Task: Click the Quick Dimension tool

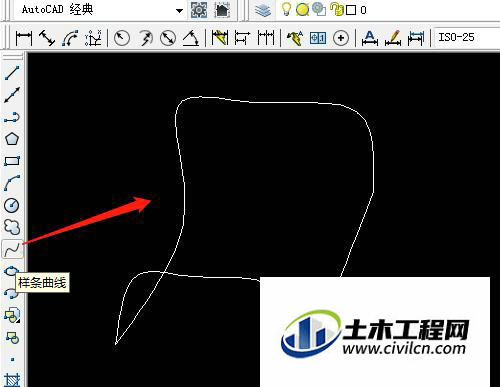Action: click(219, 37)
